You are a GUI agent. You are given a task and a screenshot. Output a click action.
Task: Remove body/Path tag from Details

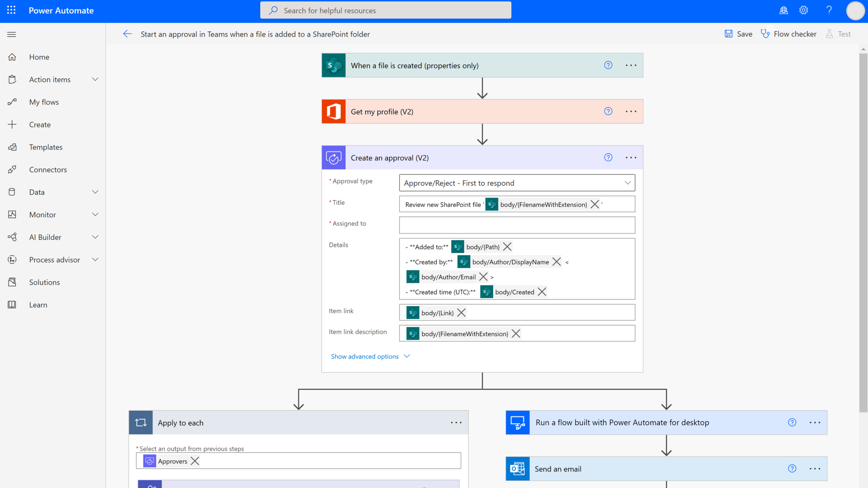coord(507,247)
